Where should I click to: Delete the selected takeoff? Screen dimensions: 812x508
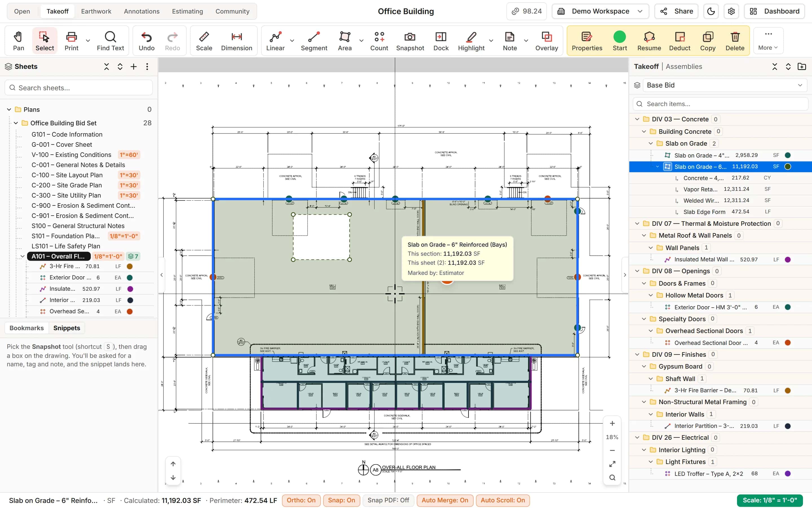pos(735,41)
